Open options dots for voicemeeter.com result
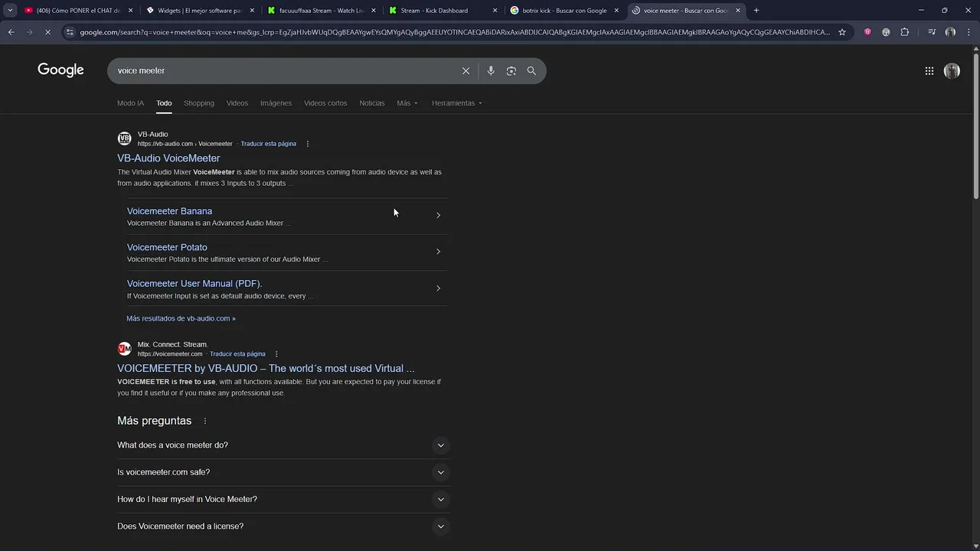 [276, 354]
